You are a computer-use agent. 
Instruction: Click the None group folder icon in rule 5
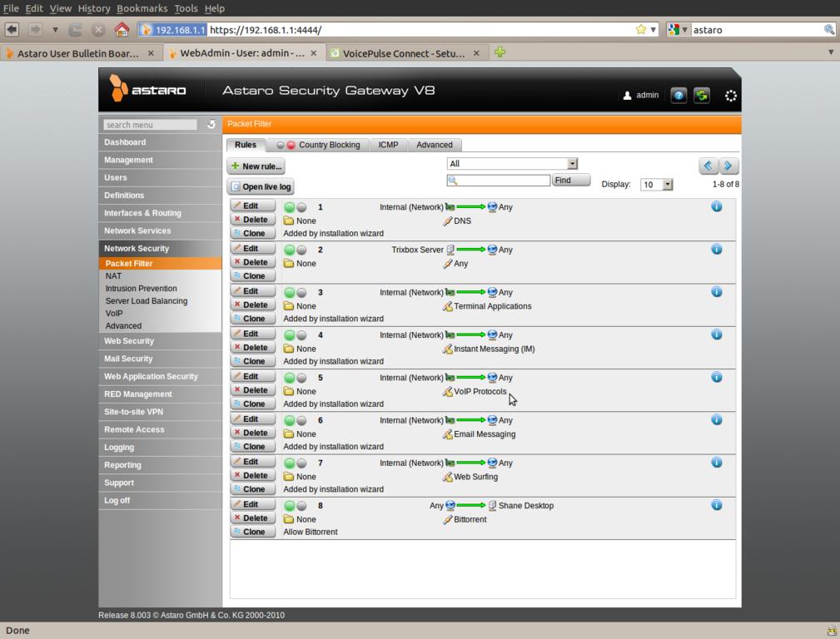(289, 392)
